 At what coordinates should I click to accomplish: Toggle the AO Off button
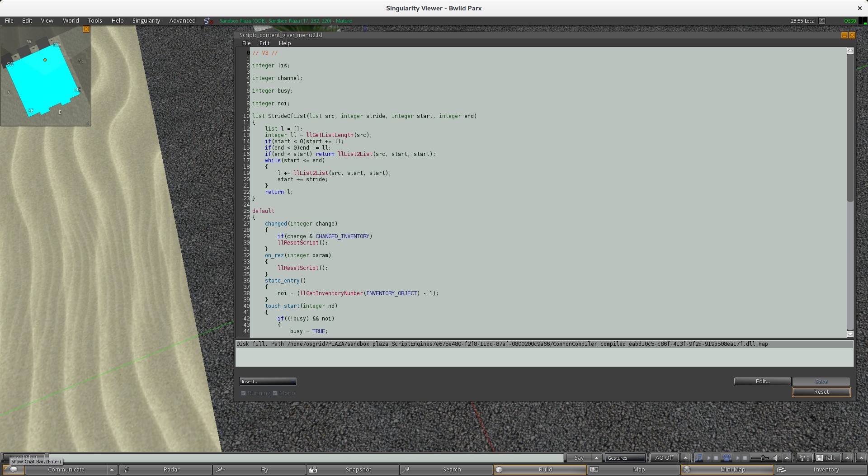[664, 458]
